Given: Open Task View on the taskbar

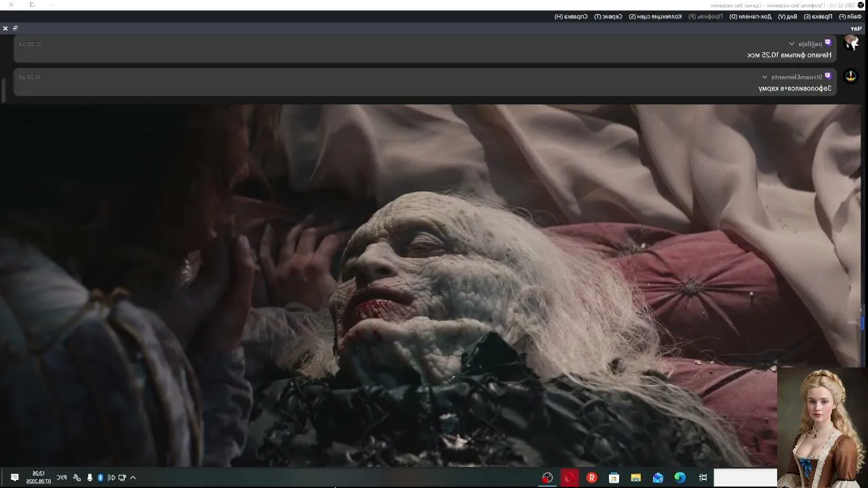Looking at the screenshot, I should [703, 478].
